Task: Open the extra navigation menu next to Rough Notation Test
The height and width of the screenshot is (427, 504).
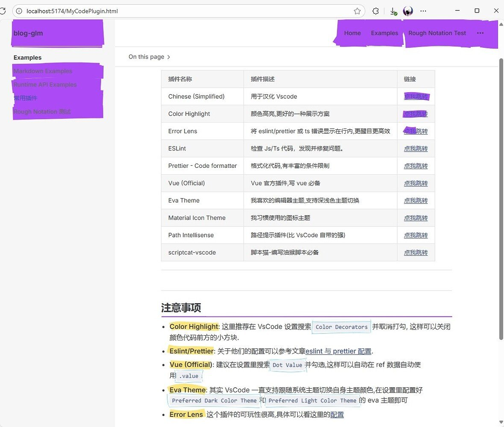Action: (480, 33)
